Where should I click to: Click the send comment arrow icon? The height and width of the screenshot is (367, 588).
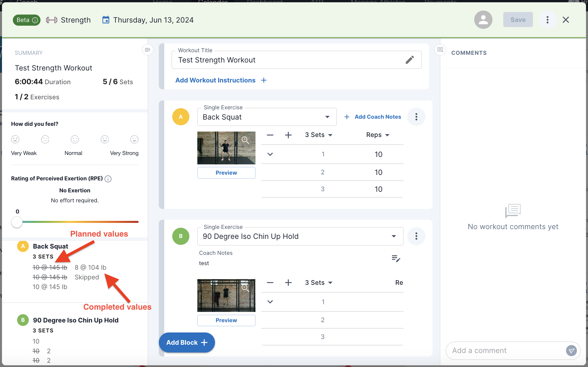(x=571, y=350)
